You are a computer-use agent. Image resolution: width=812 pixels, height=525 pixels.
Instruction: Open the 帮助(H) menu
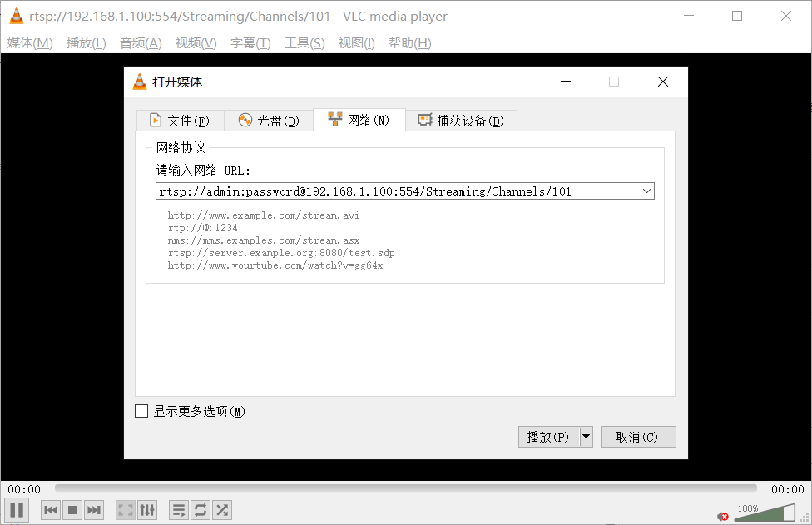pyautogui.click(x=410, y=43)
